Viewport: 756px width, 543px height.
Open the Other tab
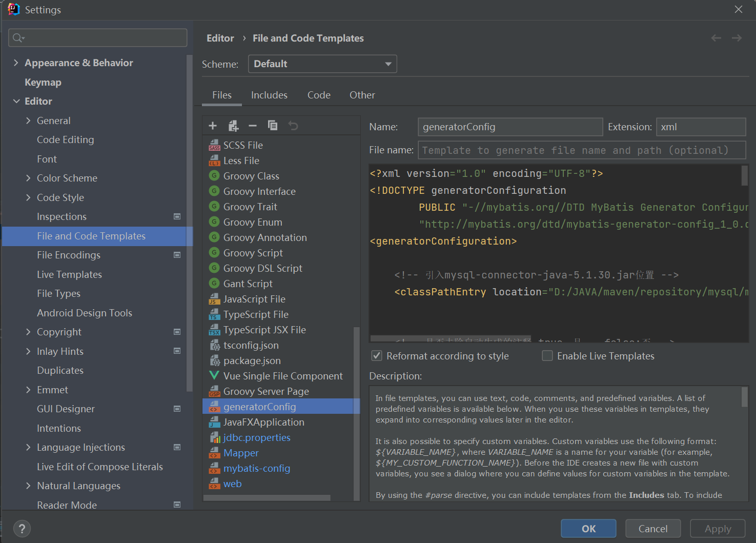(x=362, y=95)
